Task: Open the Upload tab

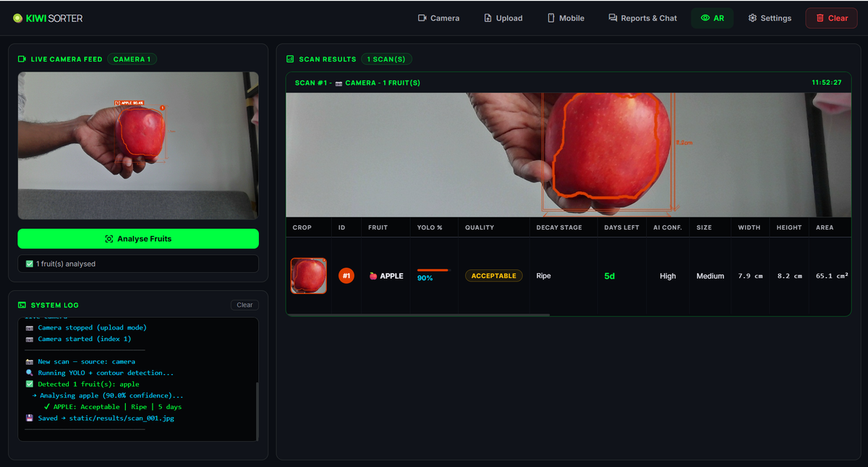Action: tap(503, 18)
